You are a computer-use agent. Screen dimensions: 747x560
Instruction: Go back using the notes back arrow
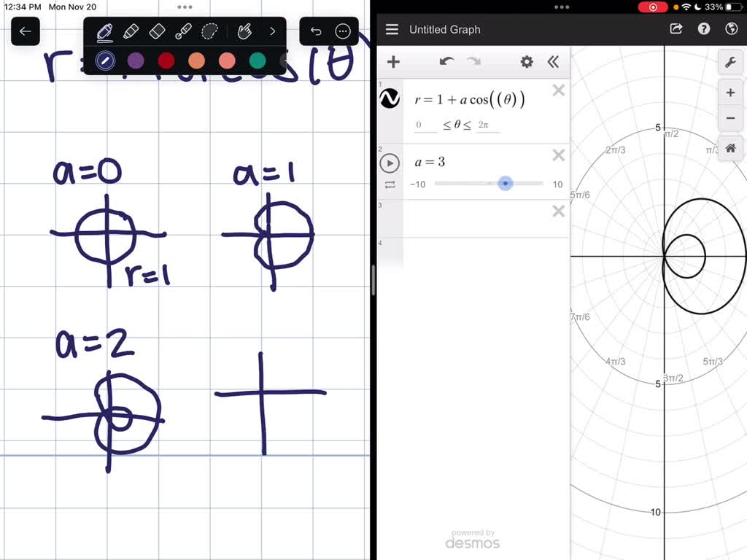pyautogui.click(x=26, y=31)
